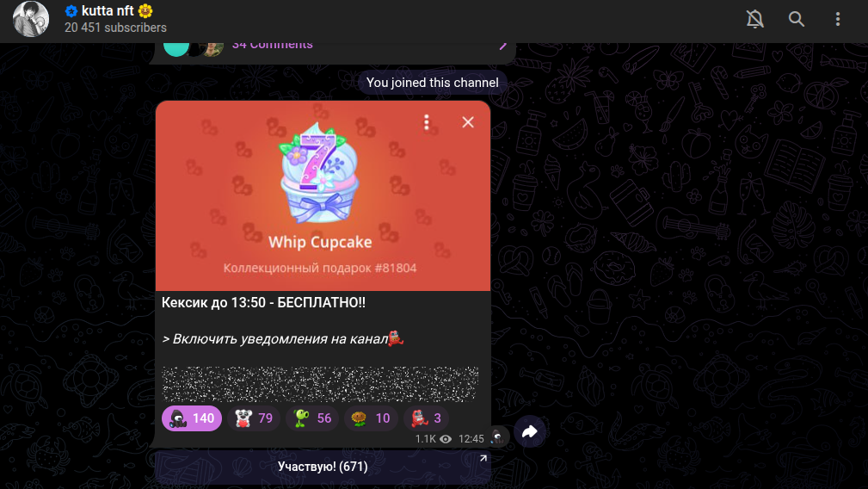The image size is (868, 489).
Task: Click the verified badge beside channel name
Action: point(71,11)
